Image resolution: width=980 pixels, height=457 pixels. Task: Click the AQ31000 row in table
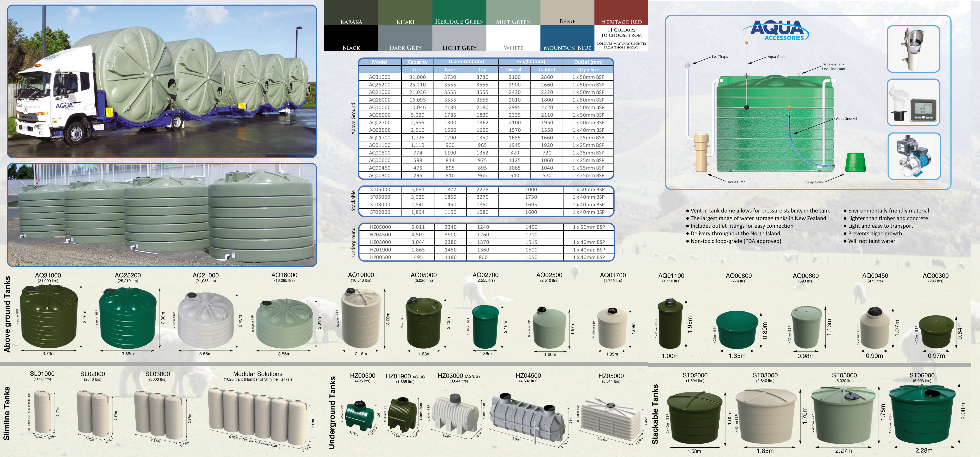coord(486,77)
